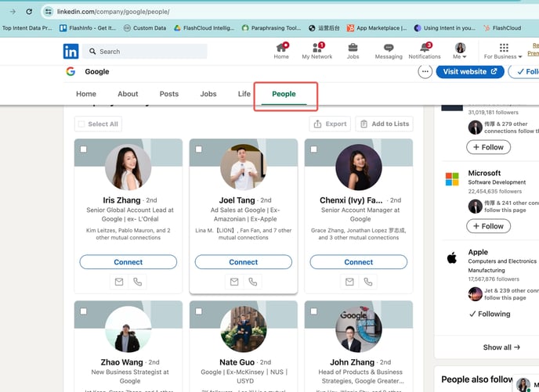
Task: Switch to the About tab
Action: [x=128, y=94]
